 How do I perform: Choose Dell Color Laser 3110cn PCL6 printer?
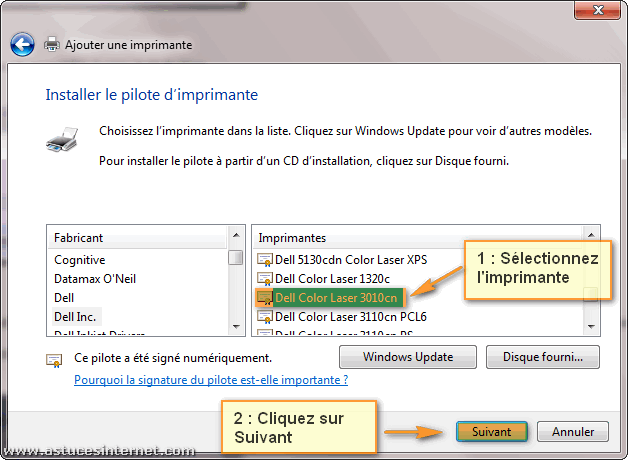click(351, 317)
